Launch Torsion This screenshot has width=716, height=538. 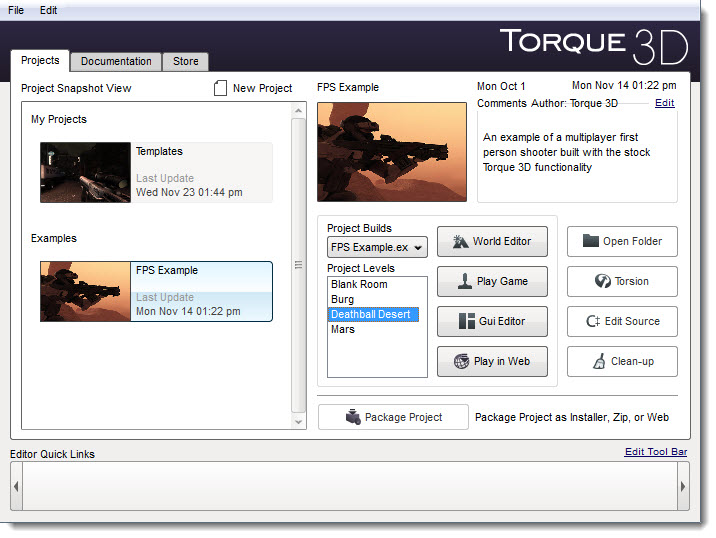pyautogui.click(x=622, y=281)
